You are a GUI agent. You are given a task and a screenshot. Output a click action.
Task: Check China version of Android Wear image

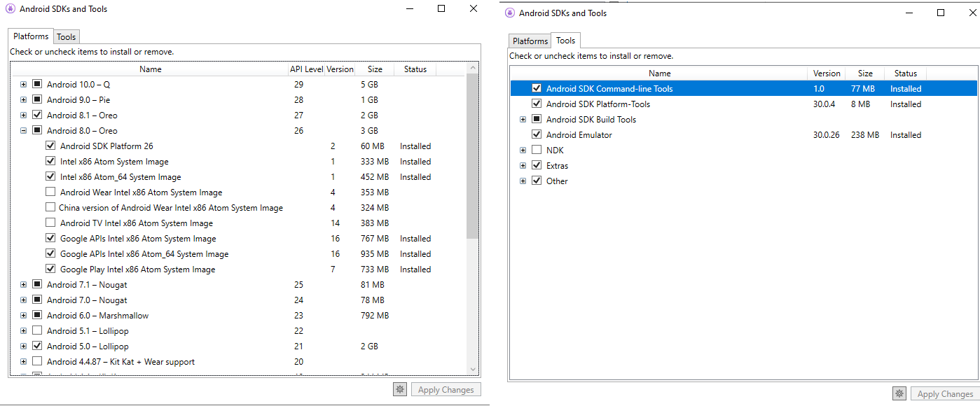pyautogui.click(x=50, y=208)
